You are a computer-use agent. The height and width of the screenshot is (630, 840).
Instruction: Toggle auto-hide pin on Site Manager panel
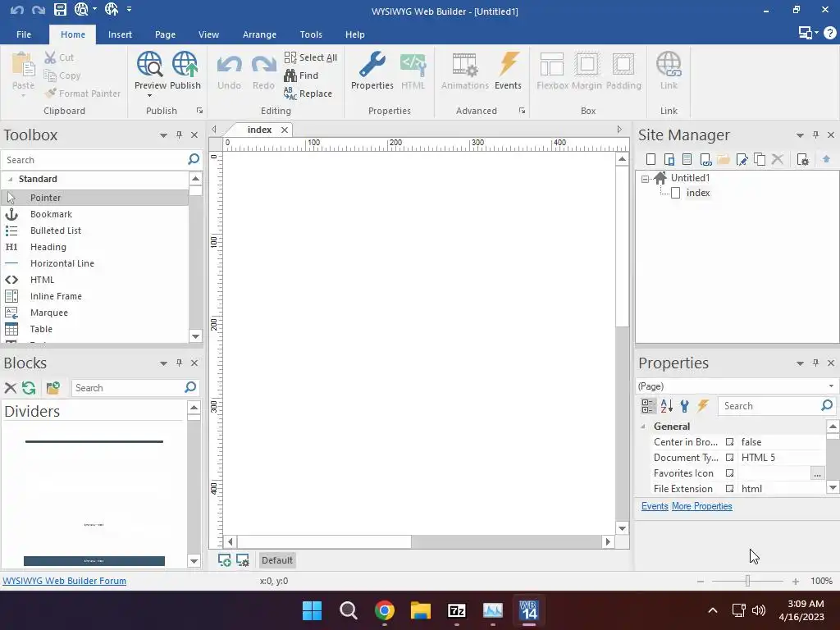pos(815,135)
